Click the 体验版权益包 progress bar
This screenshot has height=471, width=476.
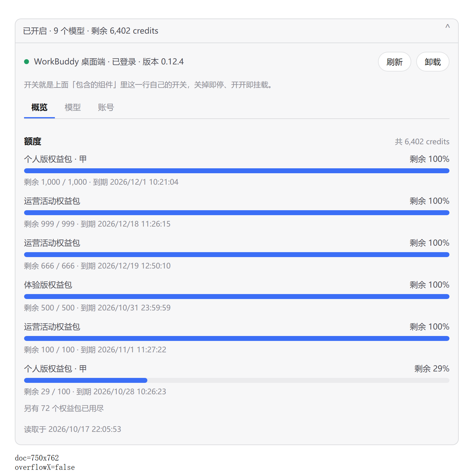point(236,297)
